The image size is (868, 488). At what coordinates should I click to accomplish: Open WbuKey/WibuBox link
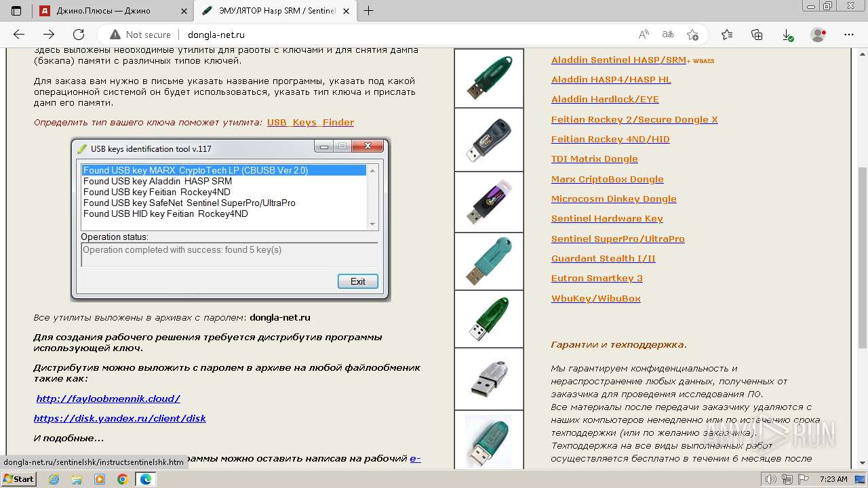[596, 298]
